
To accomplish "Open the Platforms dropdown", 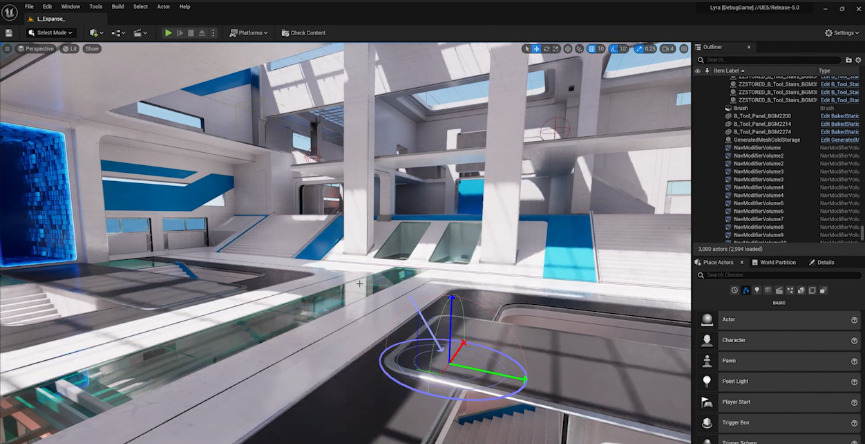I will [x=249, y=33].
